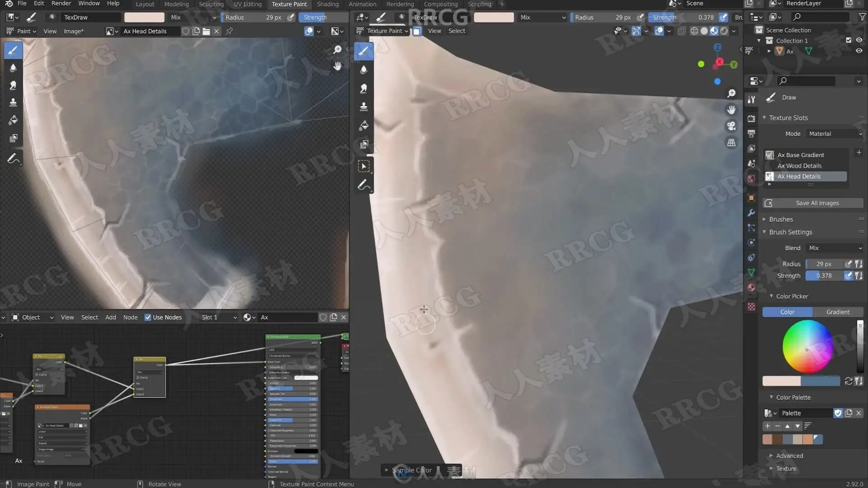Open the Slot 1 dropdown in node editor
868x488 pixels.
[219, 317]
